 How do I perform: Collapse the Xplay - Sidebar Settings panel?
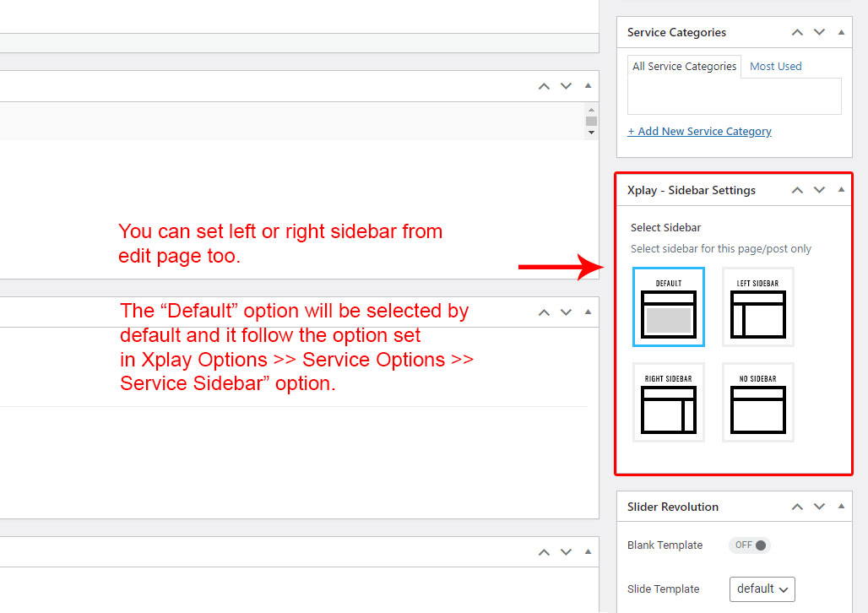click(x=841, y=190)
